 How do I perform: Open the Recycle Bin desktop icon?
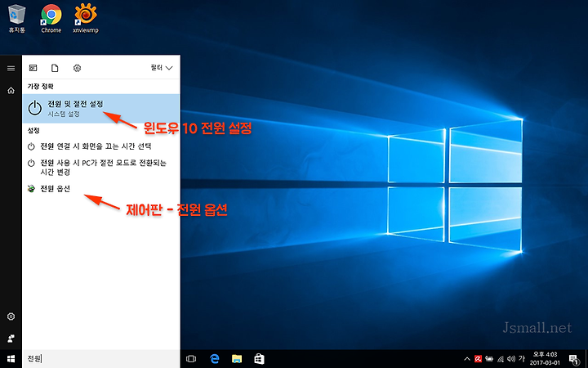[17, 19]
